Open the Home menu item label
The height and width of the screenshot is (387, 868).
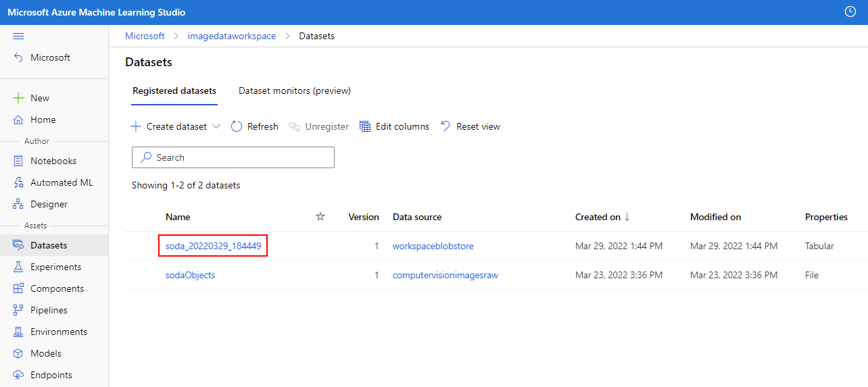click(x=43, y=120)
